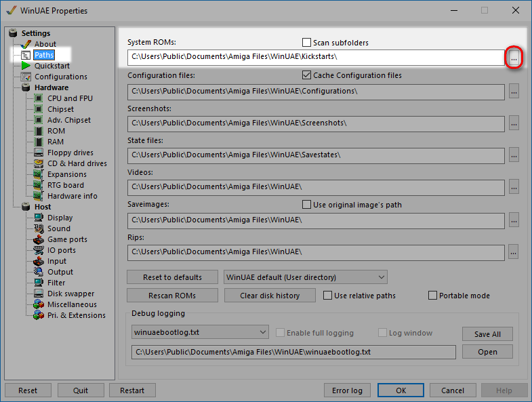Image resolution: width=532 pixels, height=402 pixels.
Task: Select the Display monitor icon
Action: coord(39,218)
